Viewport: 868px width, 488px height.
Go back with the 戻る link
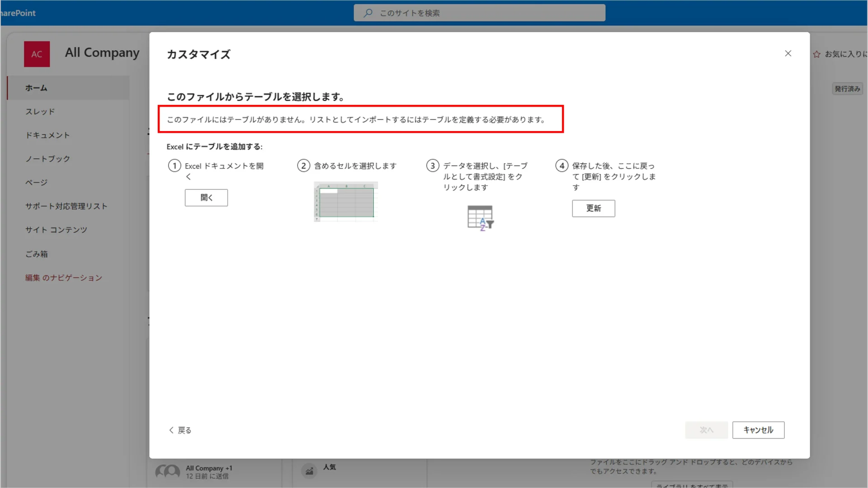tap(180, 430)
